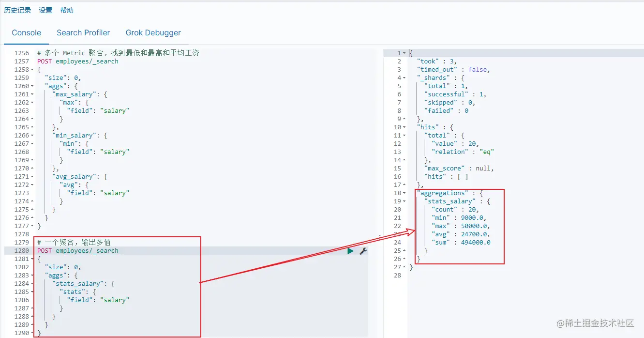644x338 pixels.
Task: Place cursor on POST employees/_search line 1257
Action: pyautogui.click(x=77, y=61)
